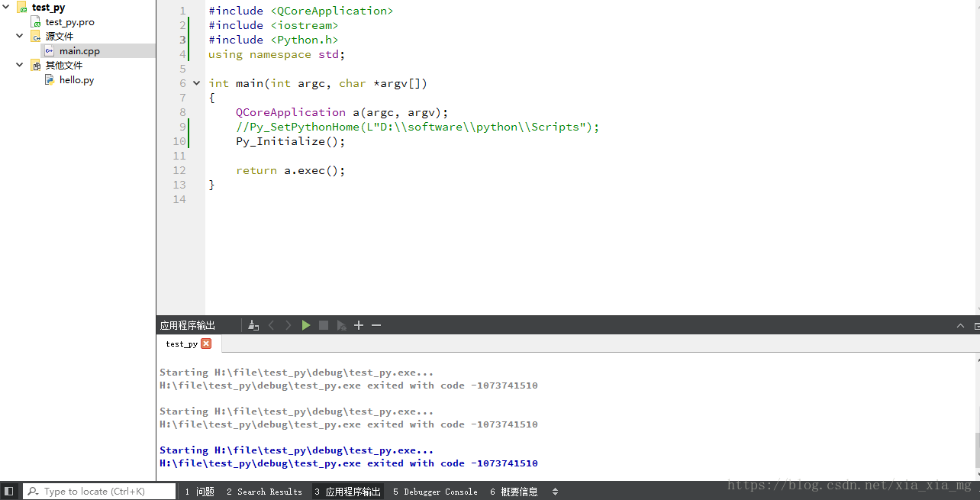
Task: Minimize the application output panel
Action: tap(960, 326)
